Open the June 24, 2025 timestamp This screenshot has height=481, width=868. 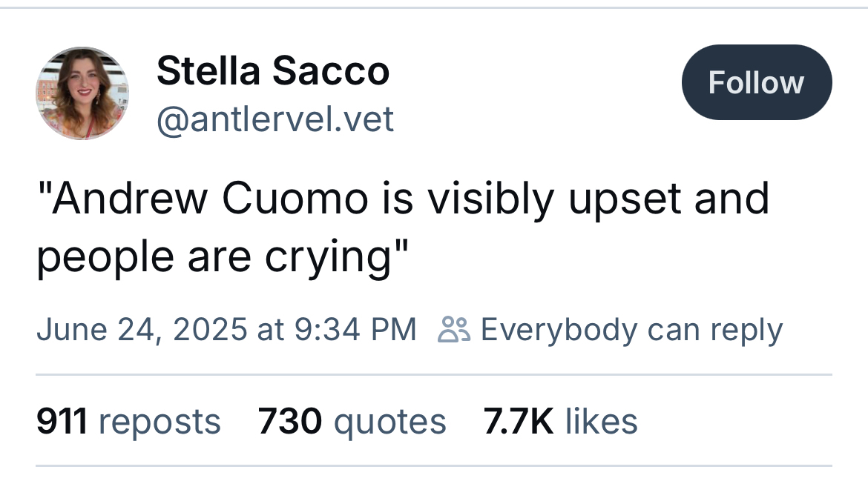(x=141, y=329)
